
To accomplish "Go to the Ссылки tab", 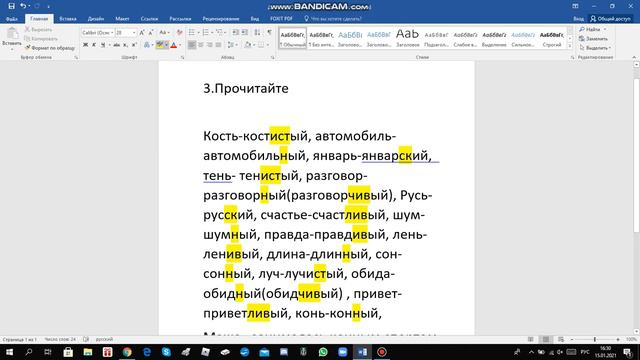I will coord(149,19).
